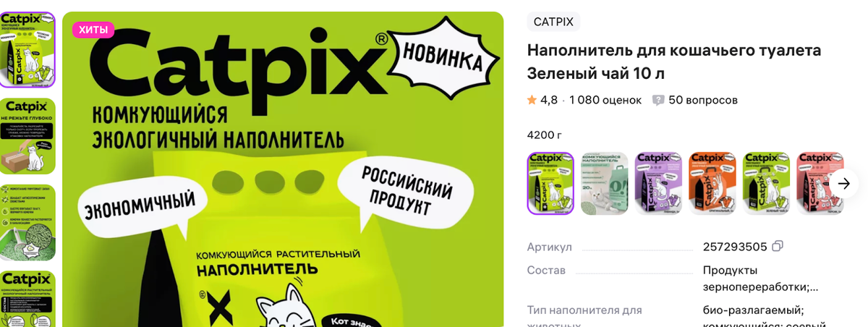Open the CATPIX brand tag
The image size is (868, 327).
pos(553,22)
